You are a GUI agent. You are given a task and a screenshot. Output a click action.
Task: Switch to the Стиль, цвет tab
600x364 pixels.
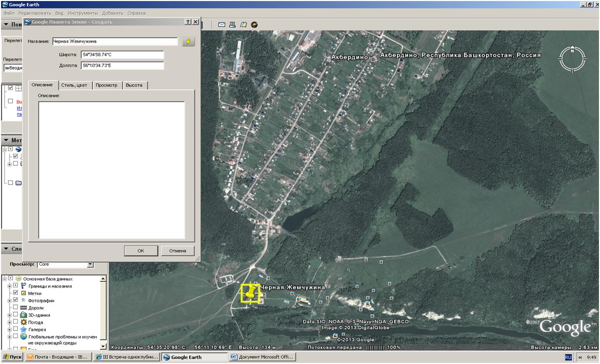coord(74,85)
